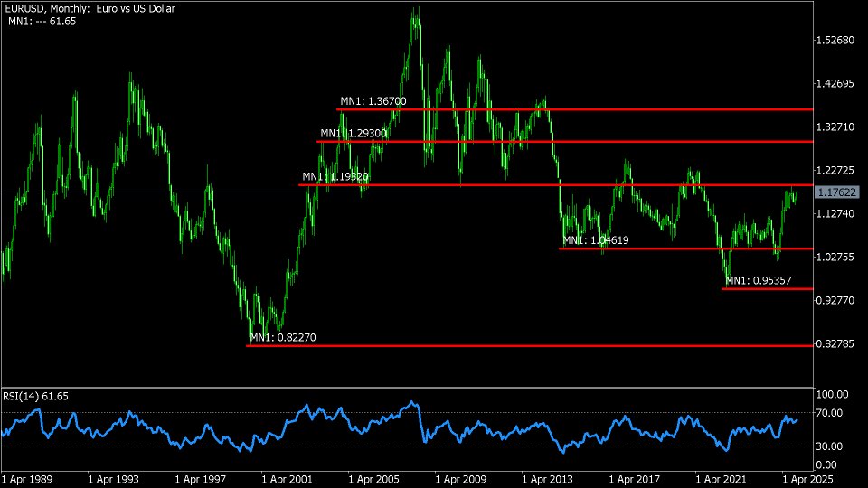Click the RSI 70.00 scale value
The image size is (868, 488).
tap(829, 413)
